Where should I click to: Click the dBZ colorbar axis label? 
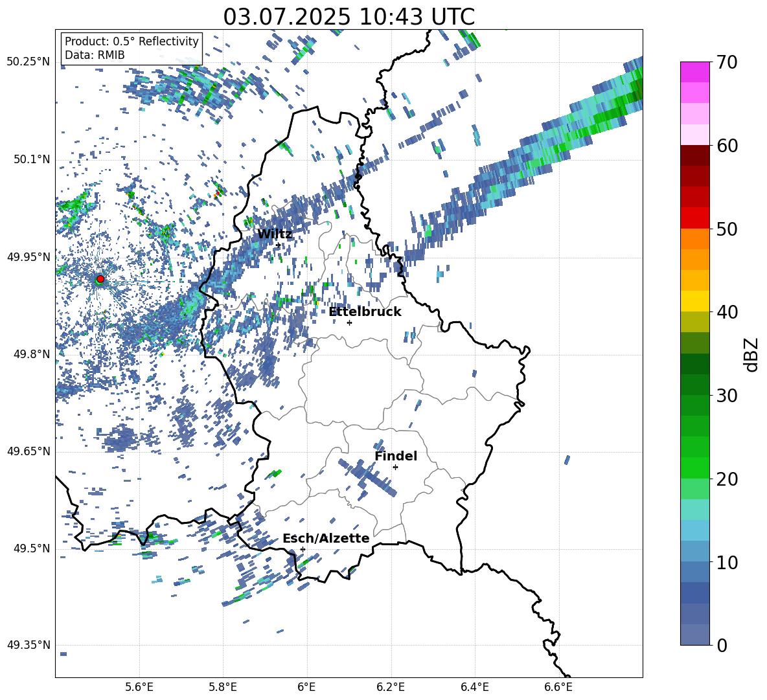click(x=751, y=354)
